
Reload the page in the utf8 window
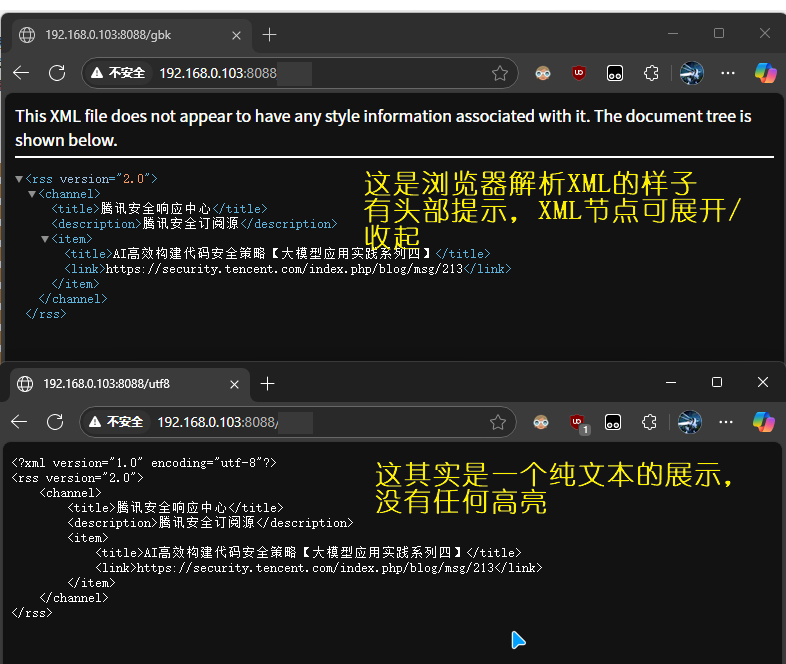55,422
